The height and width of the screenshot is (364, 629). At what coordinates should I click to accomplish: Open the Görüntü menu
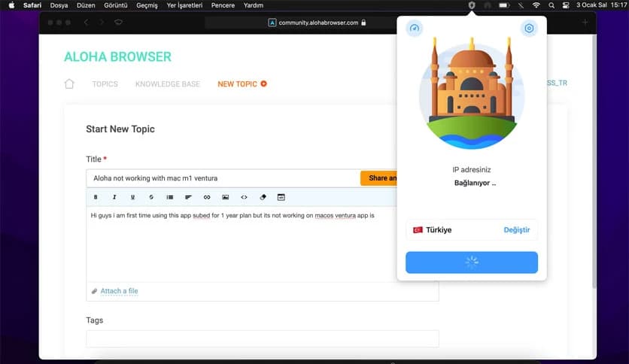(116, 5)
